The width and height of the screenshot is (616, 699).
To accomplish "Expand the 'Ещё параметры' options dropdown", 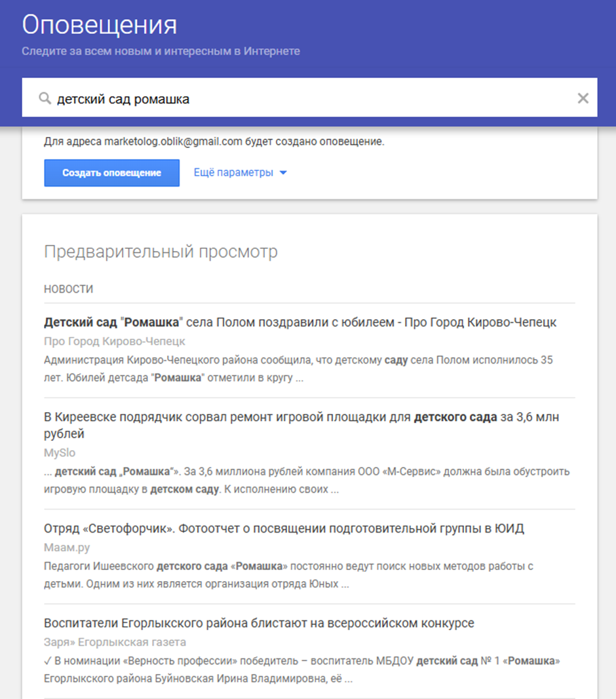I will [241, 173].
